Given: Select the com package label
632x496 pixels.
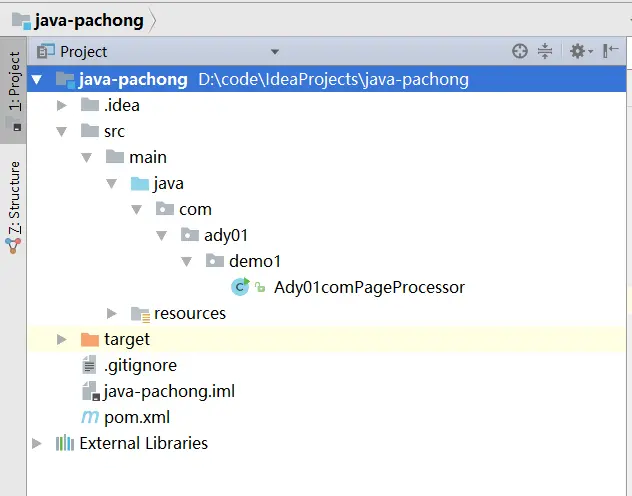Looking at the screenshot, I should click(195, 210).
